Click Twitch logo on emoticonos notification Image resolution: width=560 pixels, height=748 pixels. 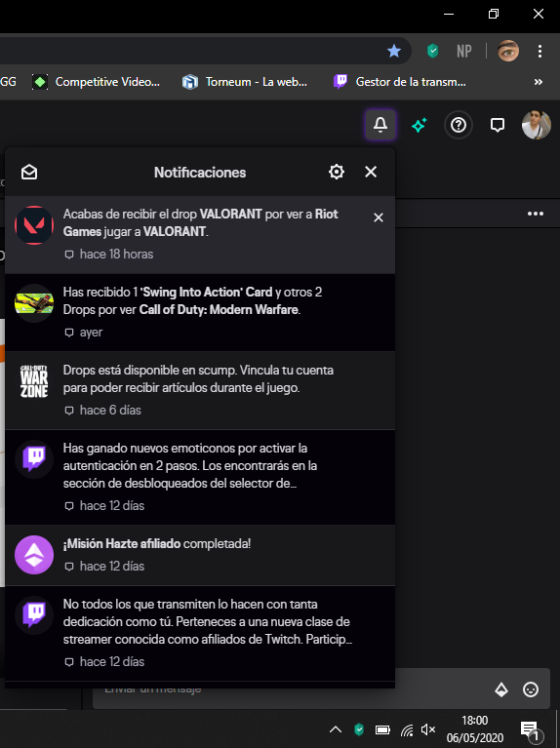[34, 459]
